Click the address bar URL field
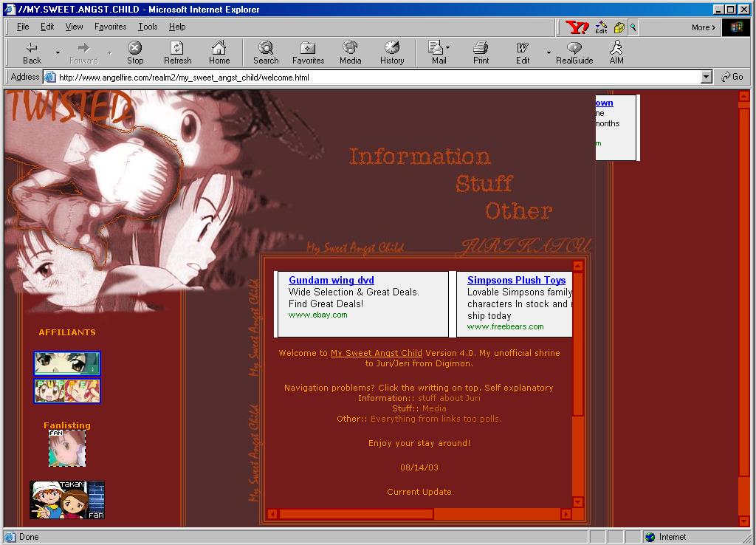756x545 pixels. click(x=379, y=77)
